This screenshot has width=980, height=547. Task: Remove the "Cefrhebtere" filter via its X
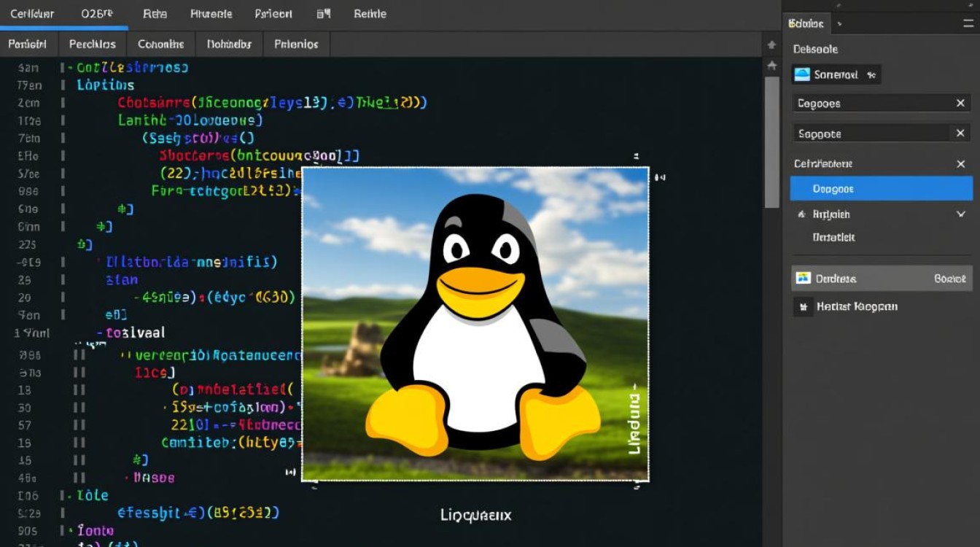[x=960, y=163]
